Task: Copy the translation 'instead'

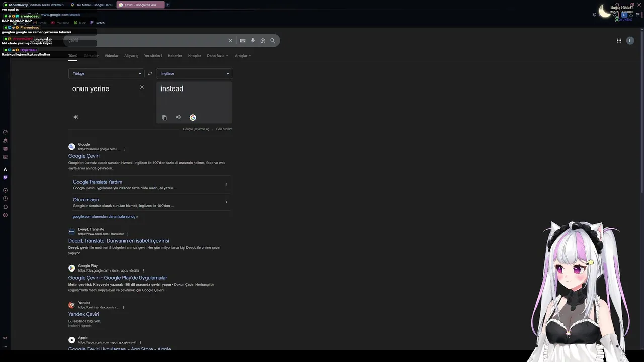Action: 164,118
